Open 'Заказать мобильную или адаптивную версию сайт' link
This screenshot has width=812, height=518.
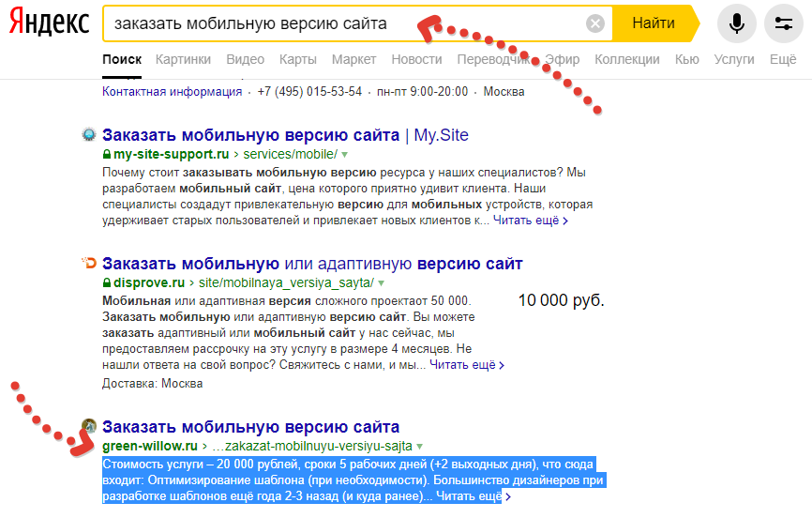click(312, 264)
